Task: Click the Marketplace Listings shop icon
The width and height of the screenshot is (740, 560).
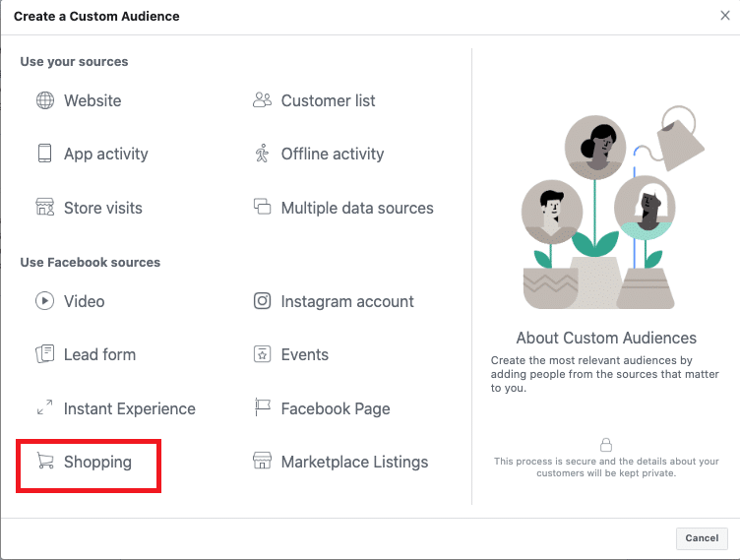Action: click(x=263, y=461)
